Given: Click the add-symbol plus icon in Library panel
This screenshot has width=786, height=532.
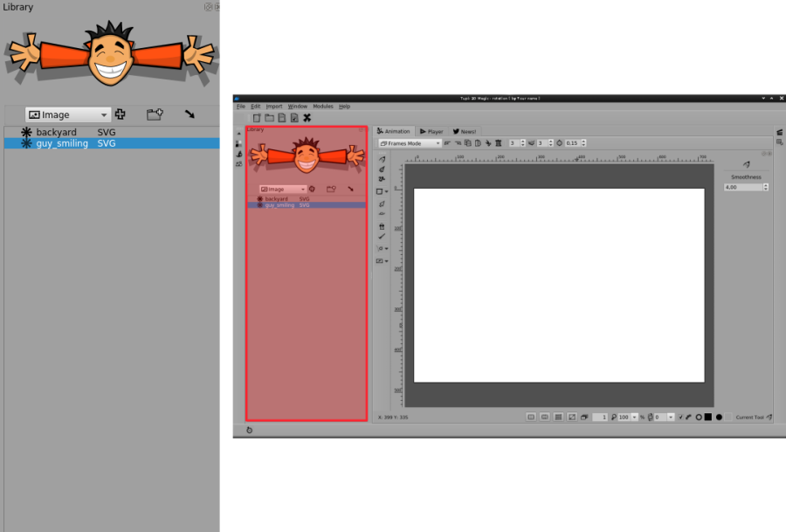Looking at the screenshot, I should pyautogui.click(x=120, y=114).
